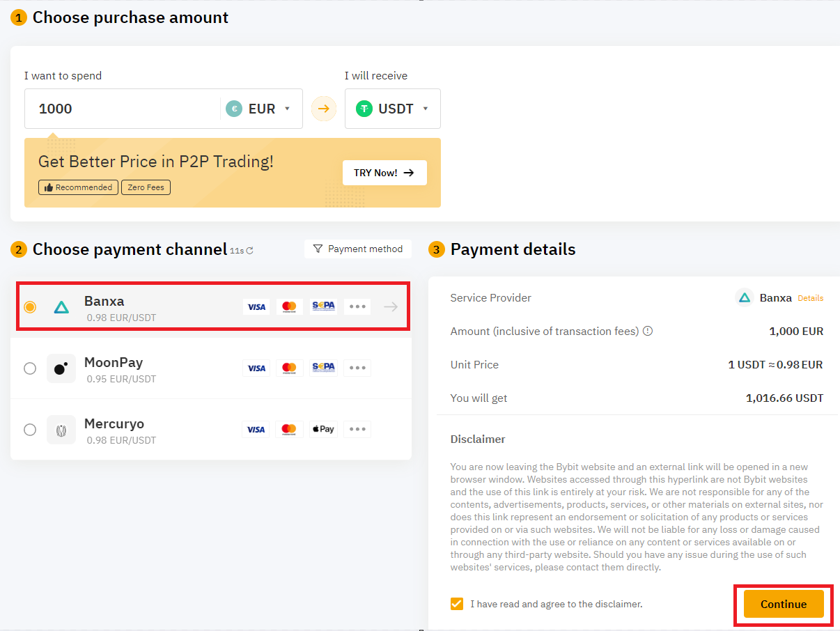Click the Visa icon in Mercuryo row

click(x=256, y=429)
